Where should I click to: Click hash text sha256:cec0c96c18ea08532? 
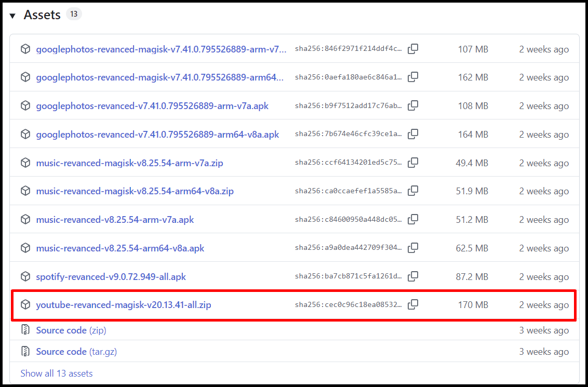point(349,304)
